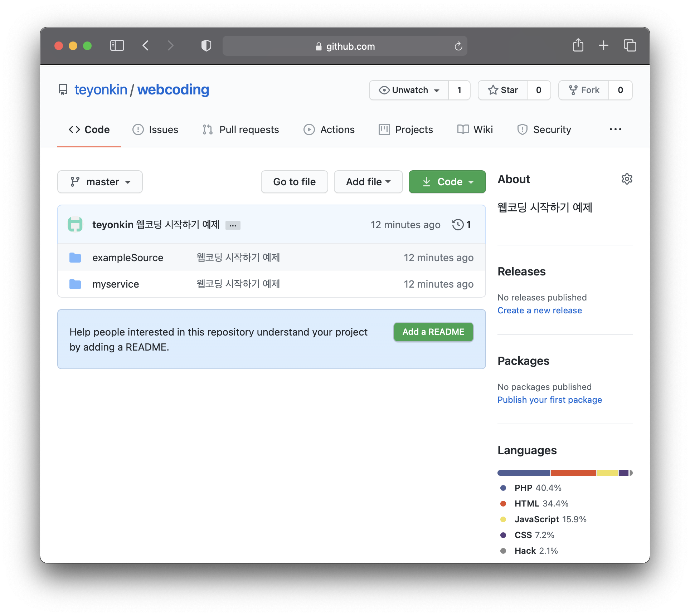Open the Safari share icon

pos(578,45)
